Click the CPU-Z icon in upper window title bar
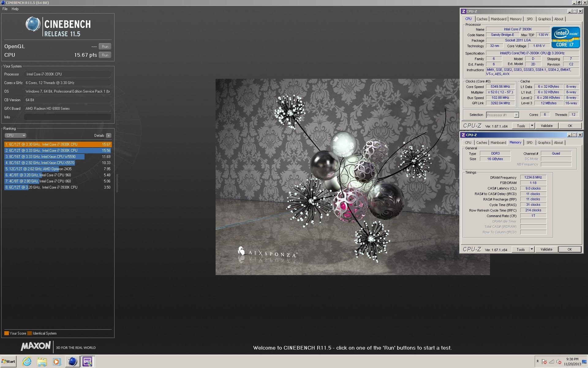This screenshot has width=588, height=368. (x=464, y=11)
